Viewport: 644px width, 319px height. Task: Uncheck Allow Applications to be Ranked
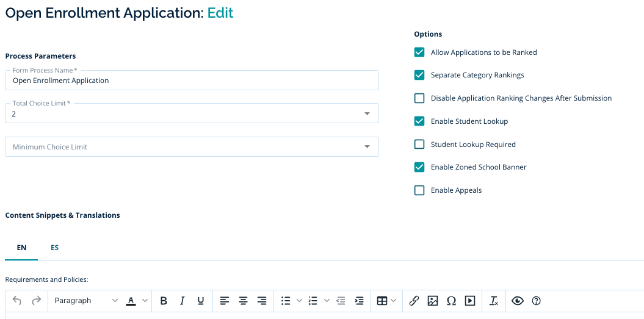pyautogui.click(x=419, y=52)
